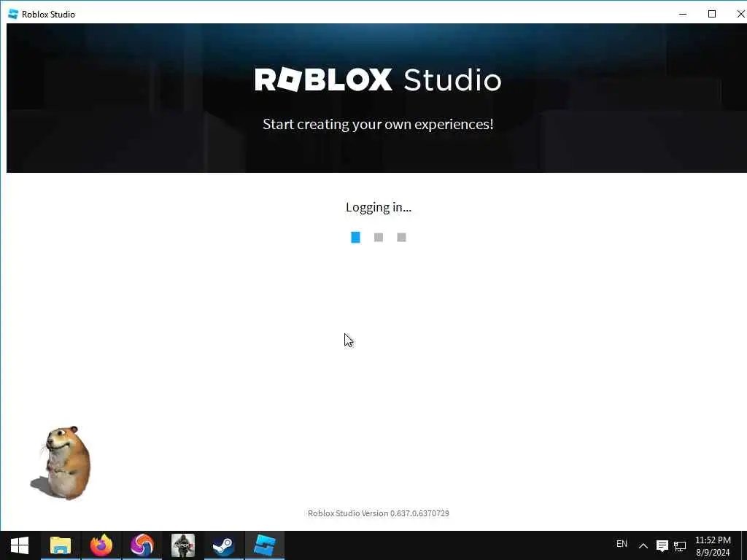Open Steam from the taskbar
This screenshot has width=747, height=560.
pyautogui.click(x=223, y=545)
